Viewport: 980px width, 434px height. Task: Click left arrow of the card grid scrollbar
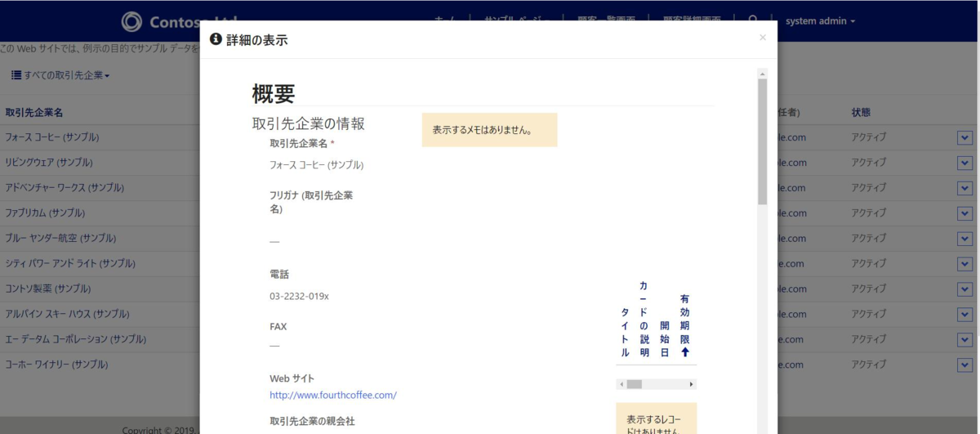click(x=621, y=384)
